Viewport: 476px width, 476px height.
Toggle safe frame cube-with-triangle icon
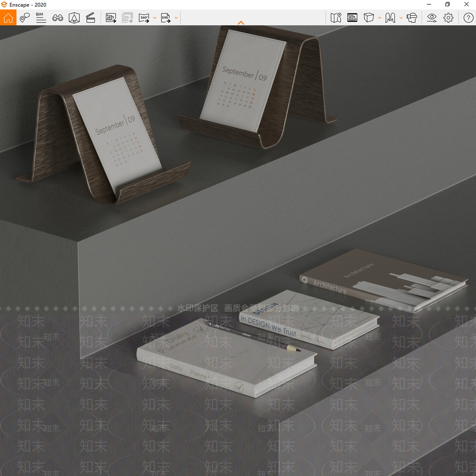pyautogui.click(x=74, y=18)
